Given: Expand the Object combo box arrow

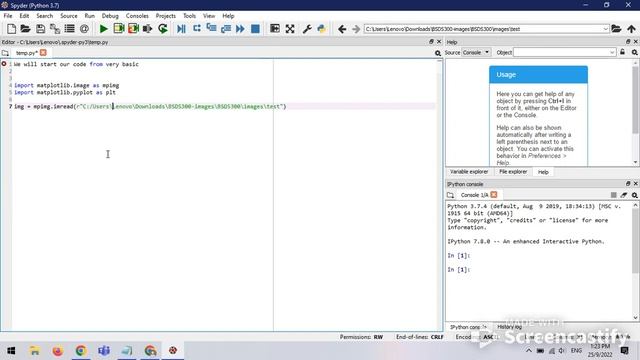Looking at the screenshot, I should 612,52.
